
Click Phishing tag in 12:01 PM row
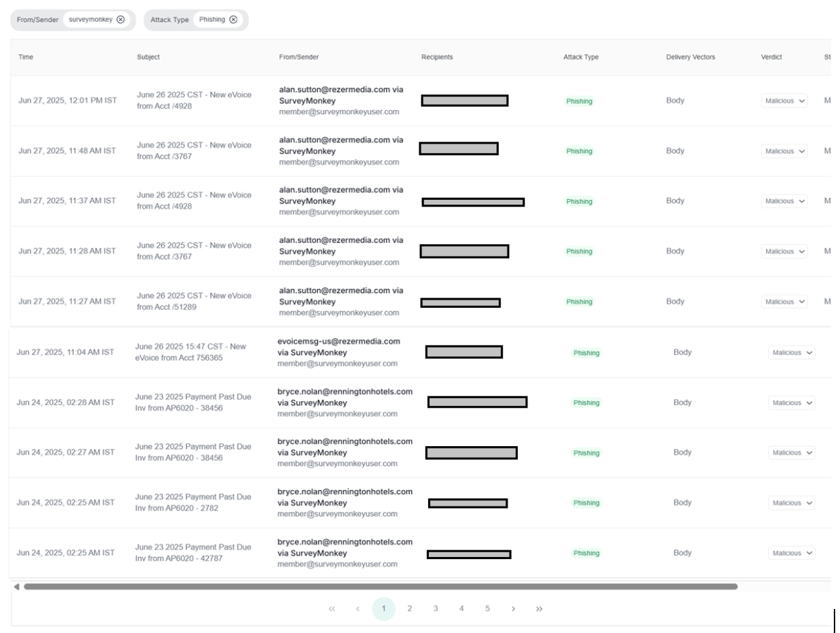(579, 101)
